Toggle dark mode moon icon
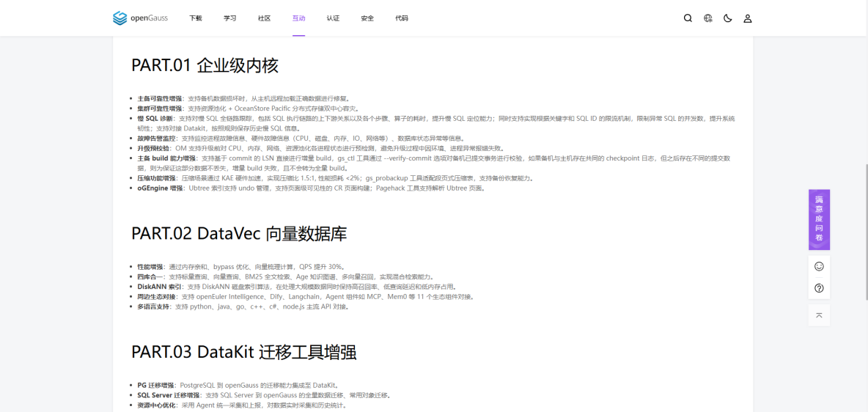This screenshot has height=412, width=868. coord(727,18)
